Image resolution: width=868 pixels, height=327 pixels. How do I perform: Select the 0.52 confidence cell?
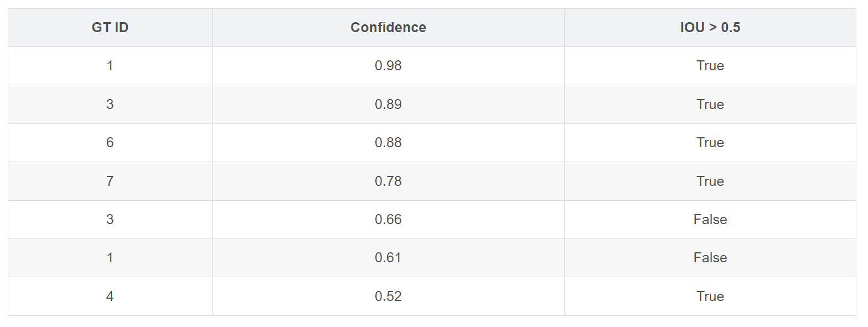(388, 297)
